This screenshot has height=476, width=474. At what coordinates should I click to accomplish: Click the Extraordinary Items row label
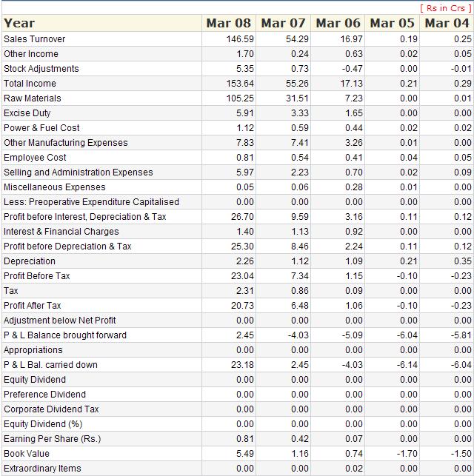tap(42, 469)
